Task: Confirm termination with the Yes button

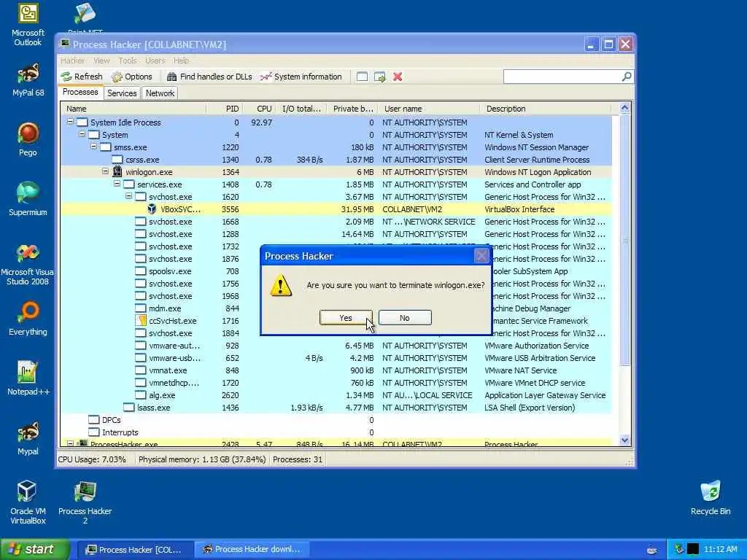Action: point(346,318)
